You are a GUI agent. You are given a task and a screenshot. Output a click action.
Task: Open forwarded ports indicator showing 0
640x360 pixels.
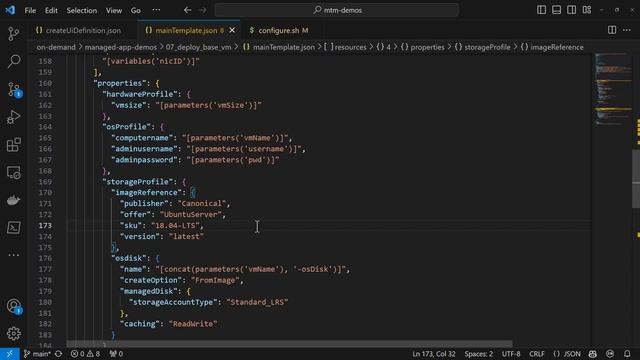116,354
